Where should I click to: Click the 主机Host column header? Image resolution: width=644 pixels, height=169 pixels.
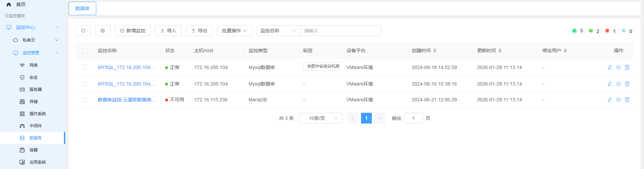(x=204, y=50)
